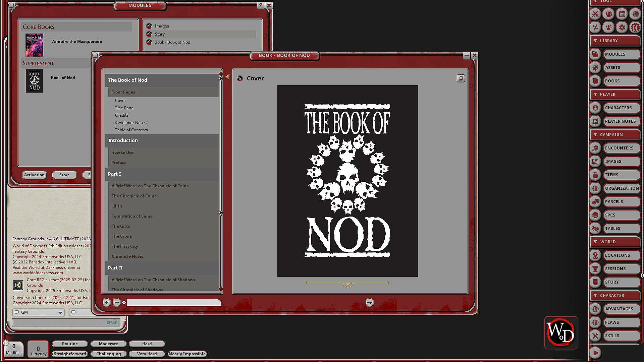Open the calendar tool icon
The width and height of the screenshot is (644, 362).
[622, 14]
